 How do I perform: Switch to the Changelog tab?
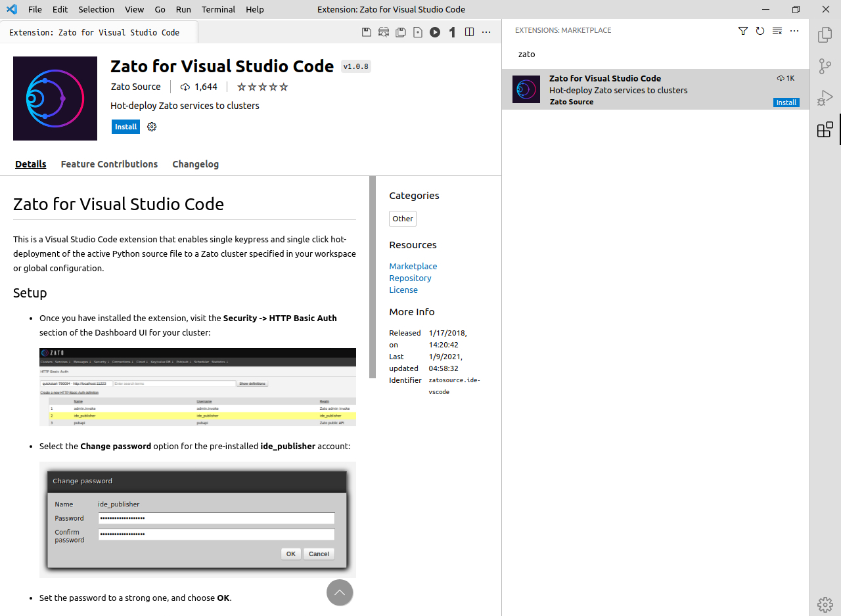[195, 164]
